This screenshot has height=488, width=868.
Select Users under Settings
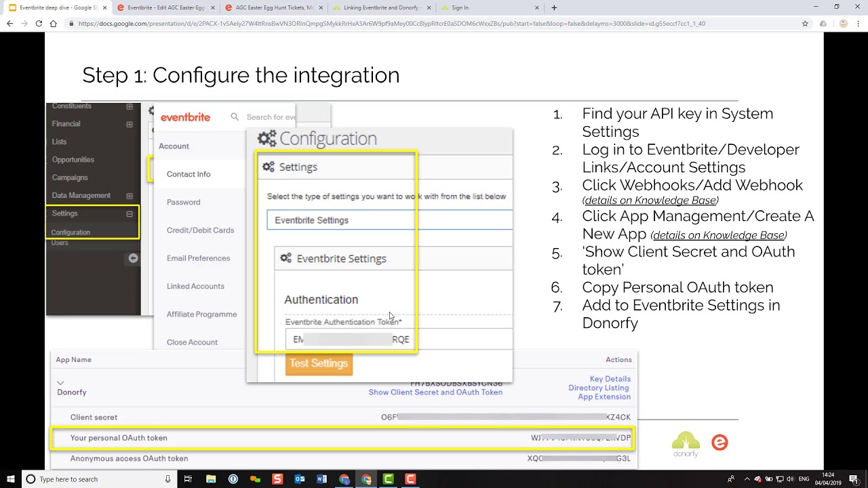coord(60,243)
